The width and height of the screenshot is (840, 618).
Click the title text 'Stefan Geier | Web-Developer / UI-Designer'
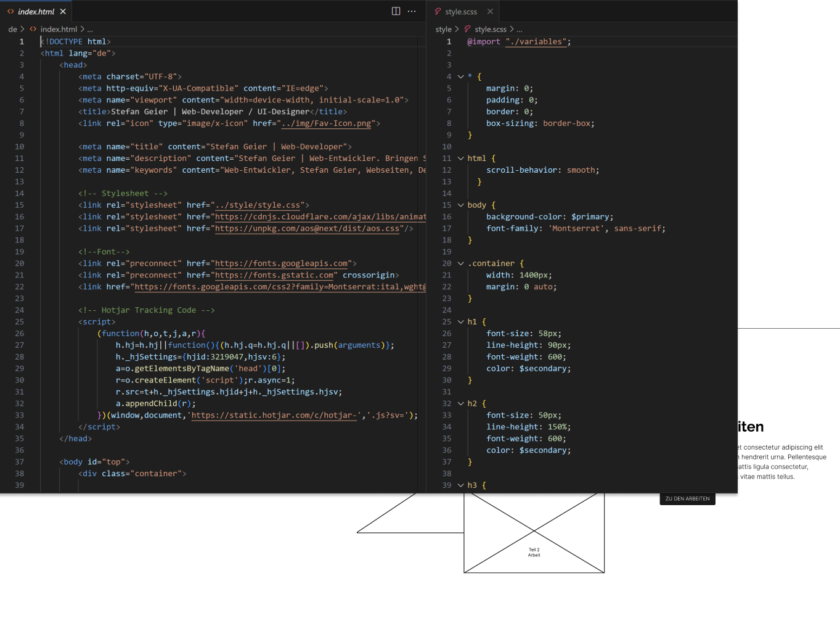(210, 112)
